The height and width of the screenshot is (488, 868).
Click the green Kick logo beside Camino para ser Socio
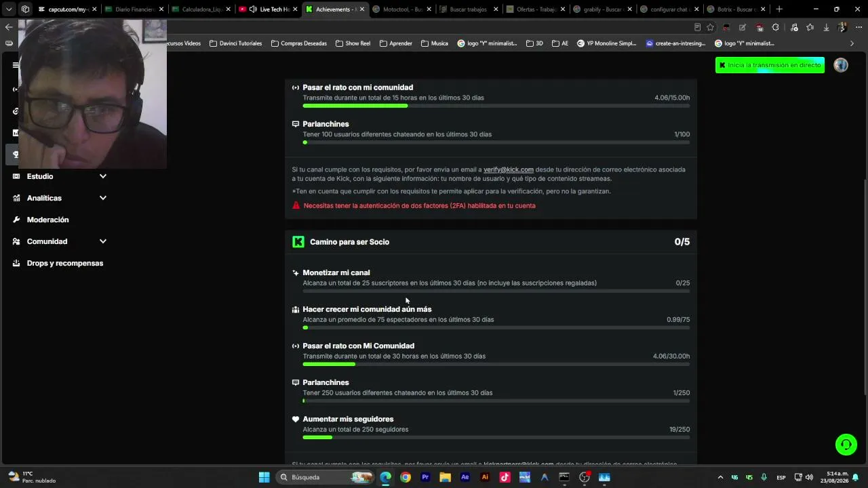(298, 242)
